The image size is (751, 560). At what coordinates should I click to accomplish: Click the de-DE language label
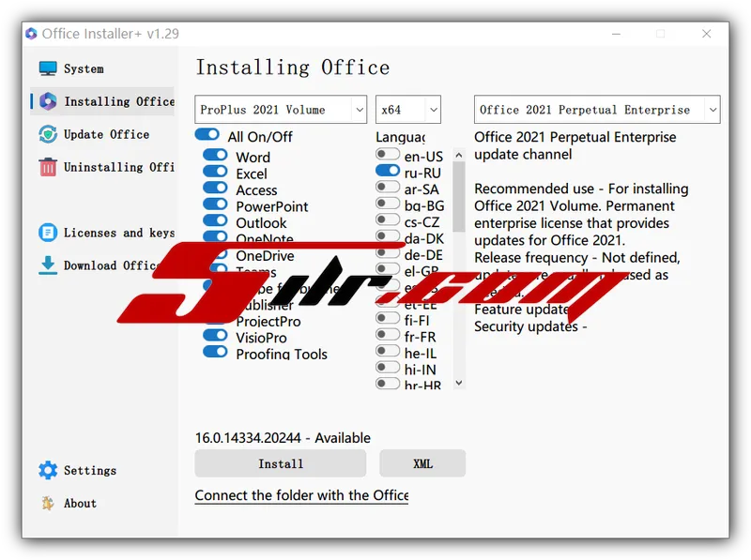point(424,255)
